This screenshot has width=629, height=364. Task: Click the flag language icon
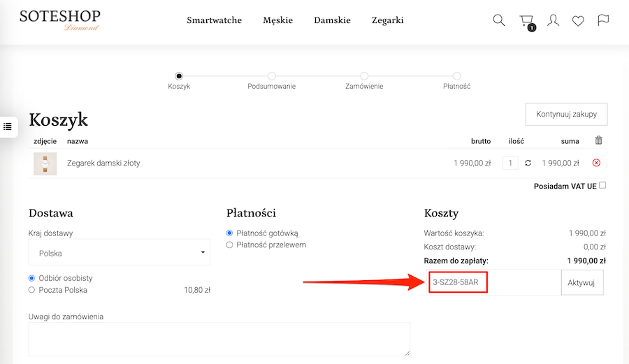pos(603,20)
